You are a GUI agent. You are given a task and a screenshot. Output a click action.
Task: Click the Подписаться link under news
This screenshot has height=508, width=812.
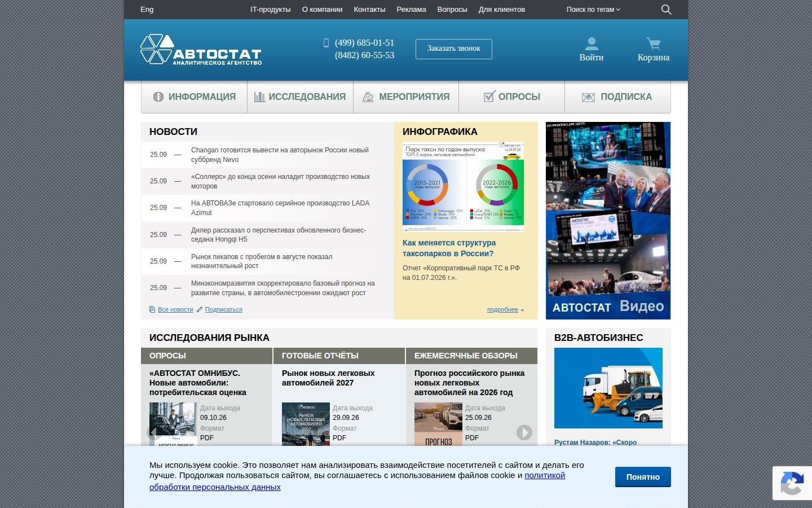tap(224, 309)
